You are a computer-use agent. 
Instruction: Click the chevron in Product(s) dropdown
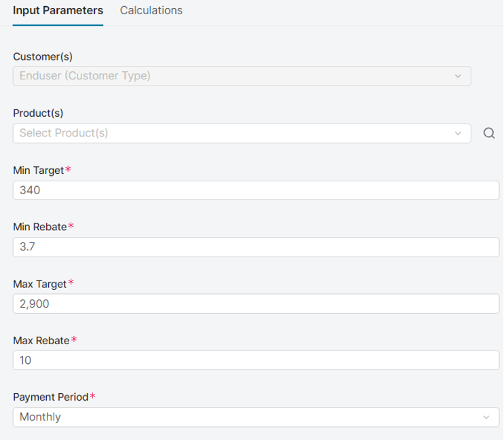[458, 133]
